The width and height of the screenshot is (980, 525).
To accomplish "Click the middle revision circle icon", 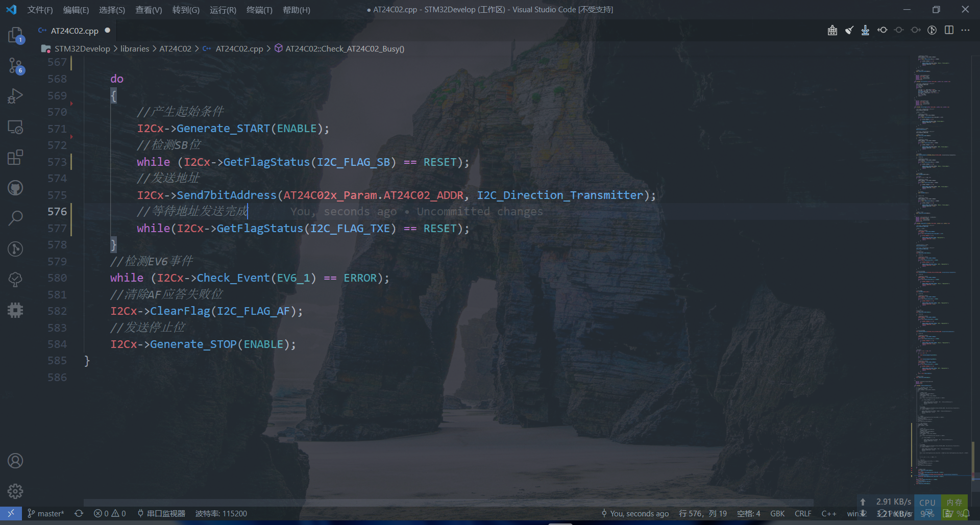I will click(x=899, y=30).
